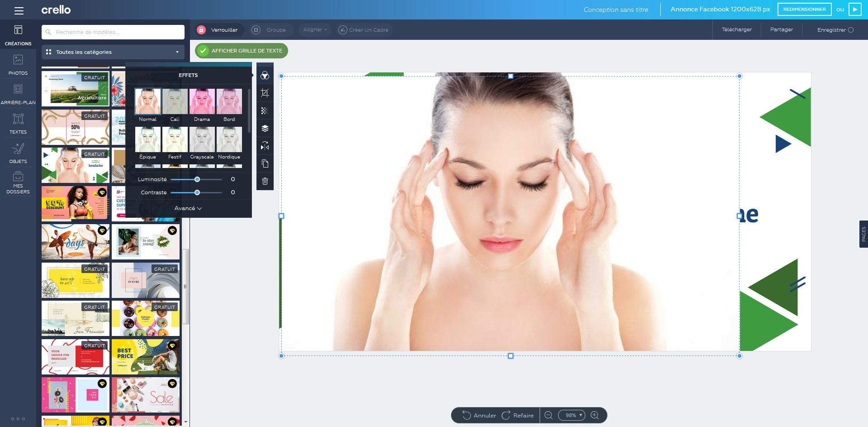The height and width of the screenshot is (427, 868).
Task: Open the Pages side panel tab
Action: pos(863,234)
